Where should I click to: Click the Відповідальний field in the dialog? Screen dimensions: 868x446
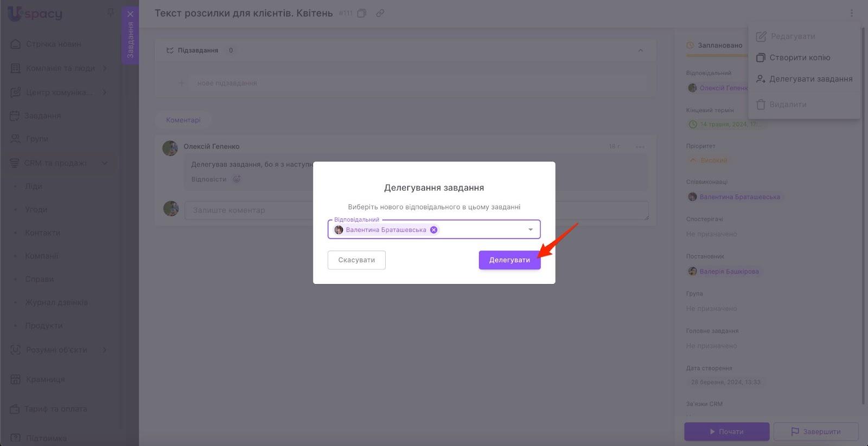tap(434, 230)
